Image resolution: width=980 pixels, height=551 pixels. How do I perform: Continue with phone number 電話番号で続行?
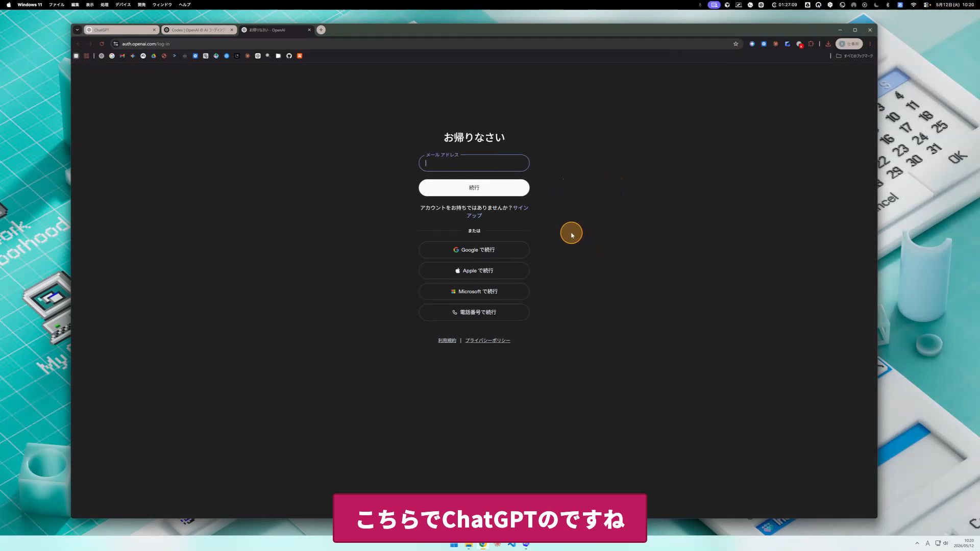coord(474,312)
